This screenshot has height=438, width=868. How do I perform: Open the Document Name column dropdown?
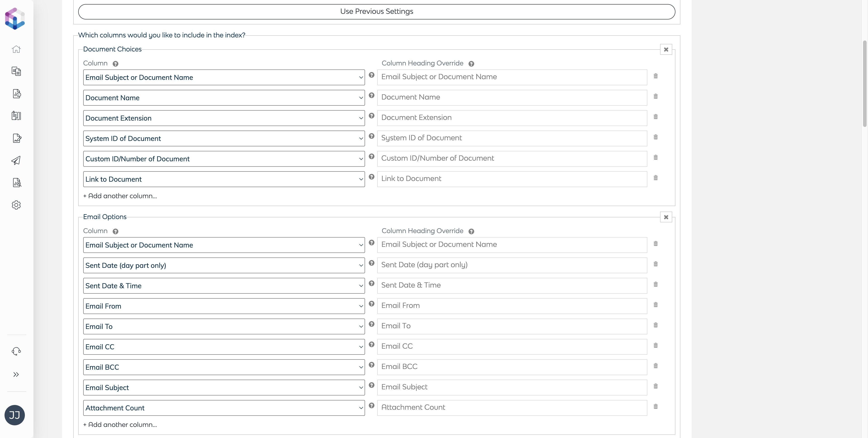pos(224,98)
